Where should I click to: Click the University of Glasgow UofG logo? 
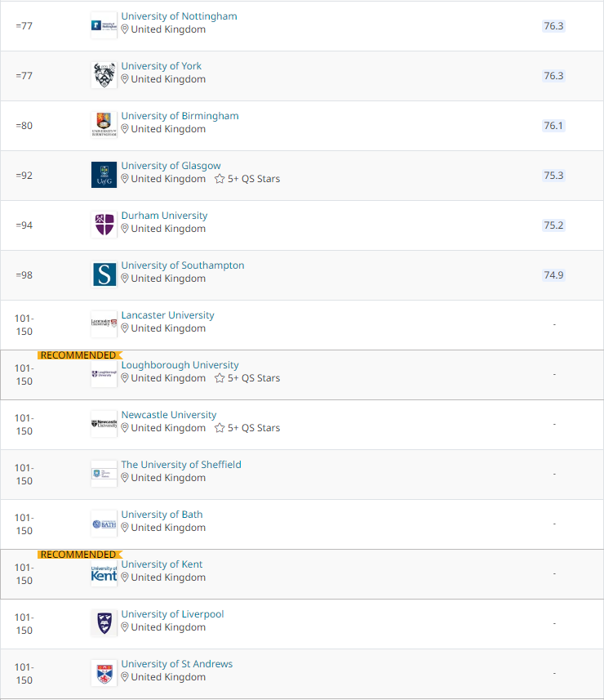pyautogui.click(x=104, y=175)
